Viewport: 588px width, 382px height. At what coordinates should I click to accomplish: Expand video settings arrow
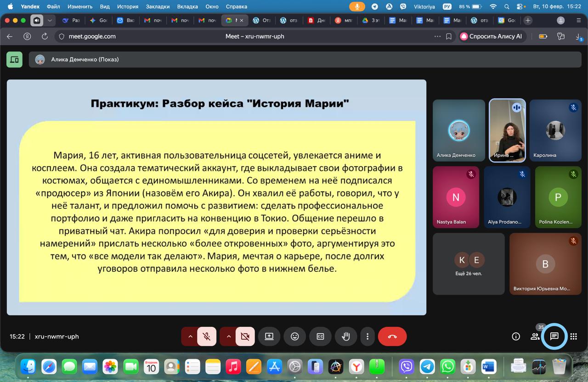point(228,337)
